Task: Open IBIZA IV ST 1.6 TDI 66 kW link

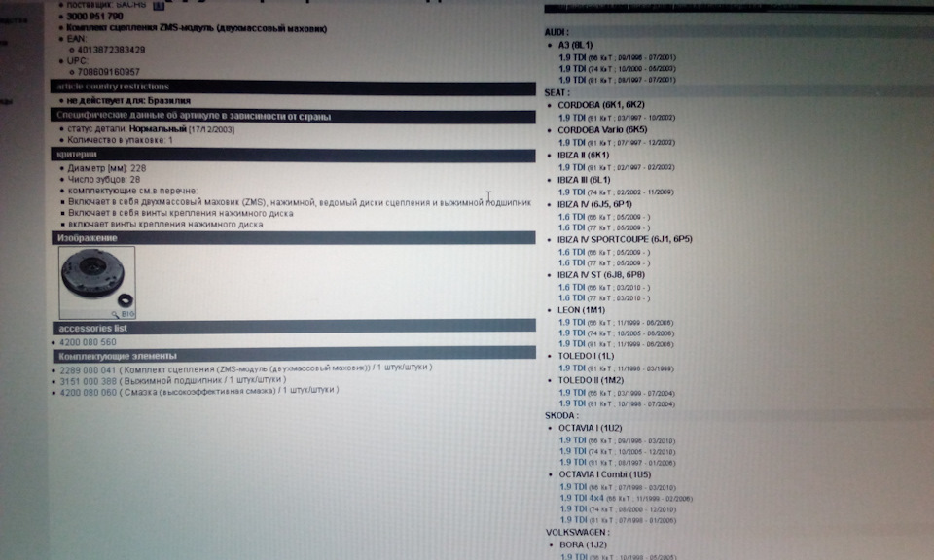Action: point(571,288)
